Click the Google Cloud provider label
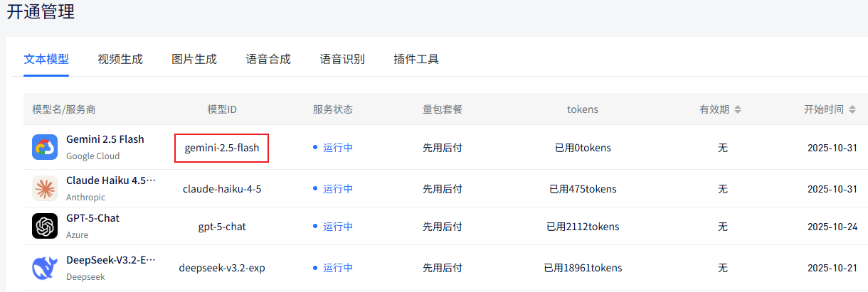 tap(93, 156)
